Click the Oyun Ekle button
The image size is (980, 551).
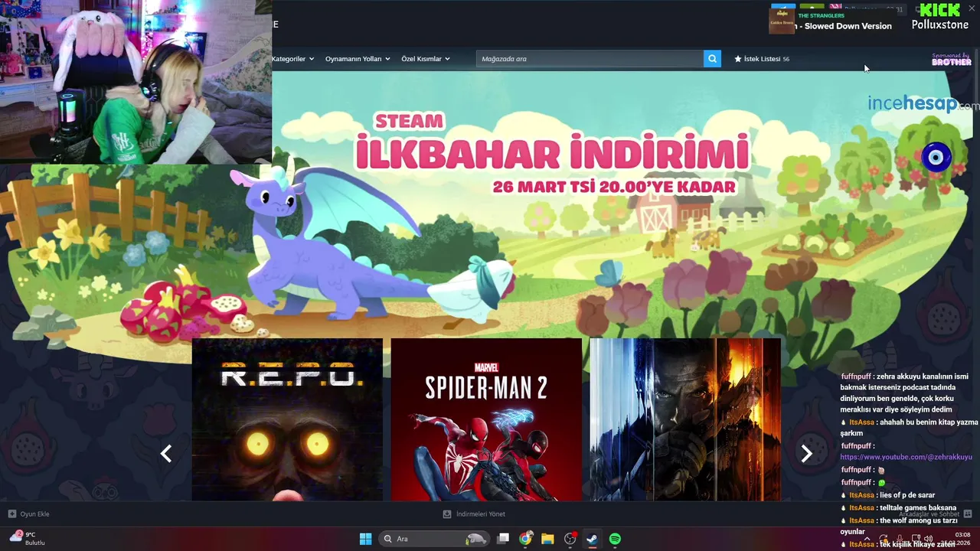pyautogui.click(x=28, y=514)
